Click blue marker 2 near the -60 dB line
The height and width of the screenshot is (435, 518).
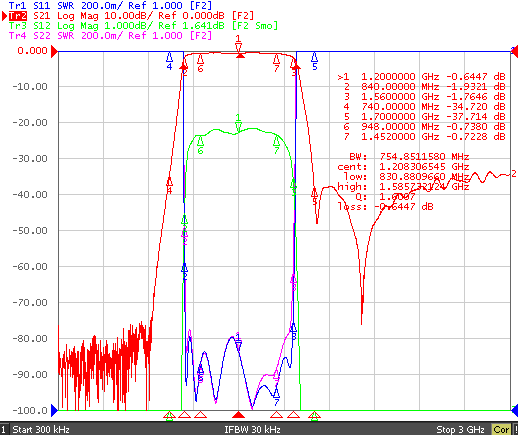coord(184,272)
